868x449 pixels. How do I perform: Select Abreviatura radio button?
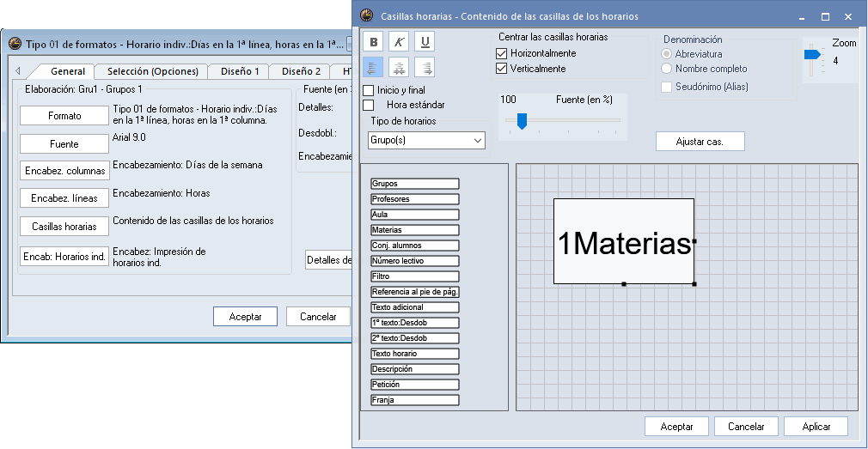click(667, 54)
